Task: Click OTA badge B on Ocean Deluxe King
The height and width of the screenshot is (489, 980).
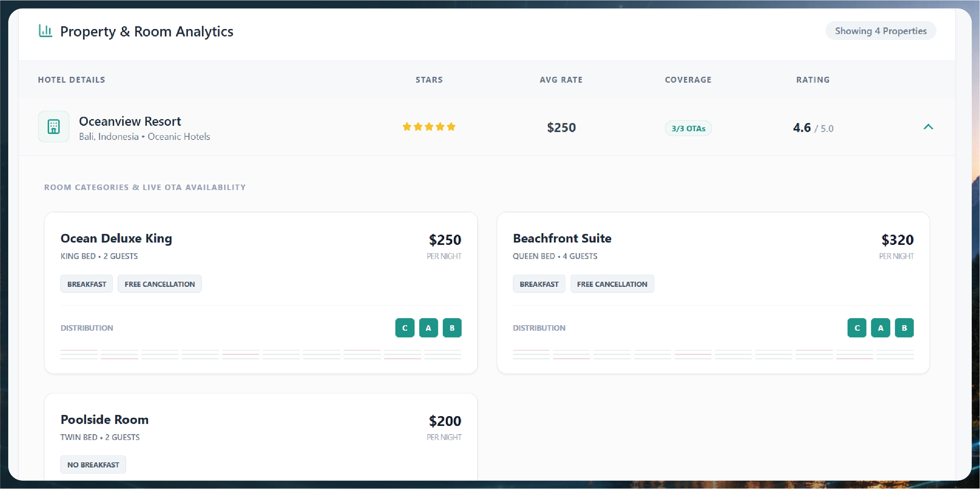Action: click(x=452, y=328)
